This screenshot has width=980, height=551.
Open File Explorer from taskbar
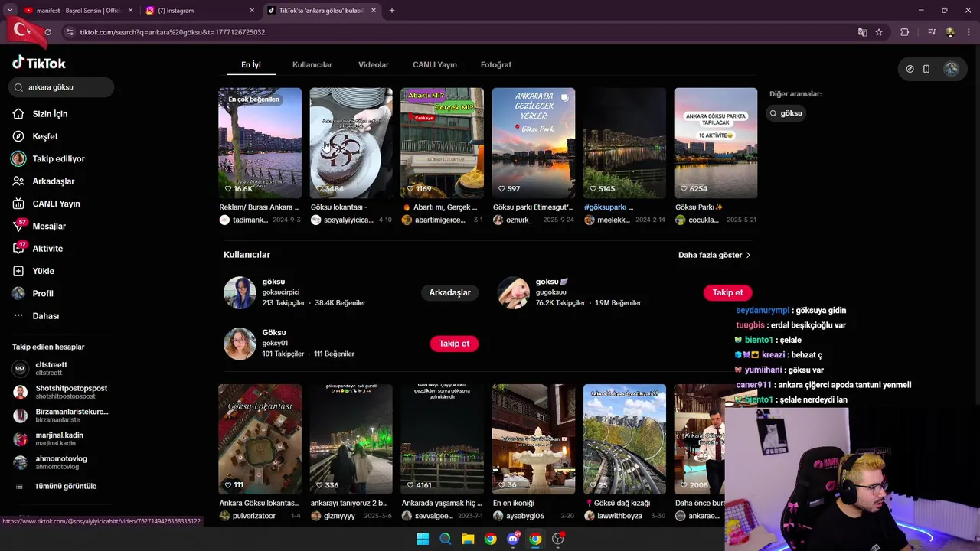[468, 539]
